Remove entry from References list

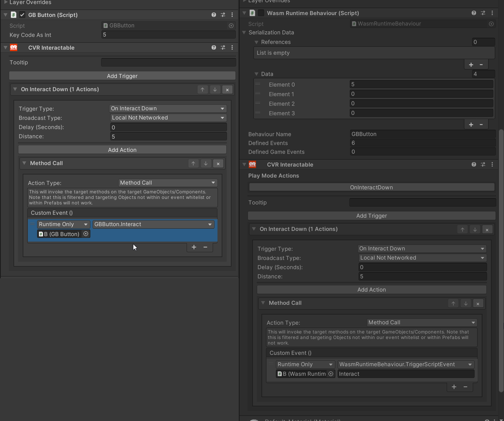click(x=481, y=65)
